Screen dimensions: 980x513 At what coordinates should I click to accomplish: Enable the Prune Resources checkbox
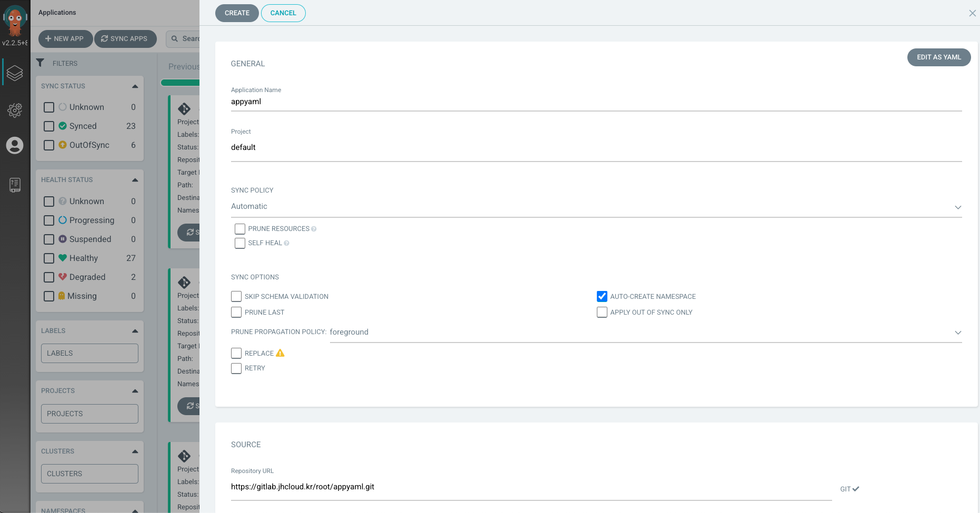click(x=240, y=229)
